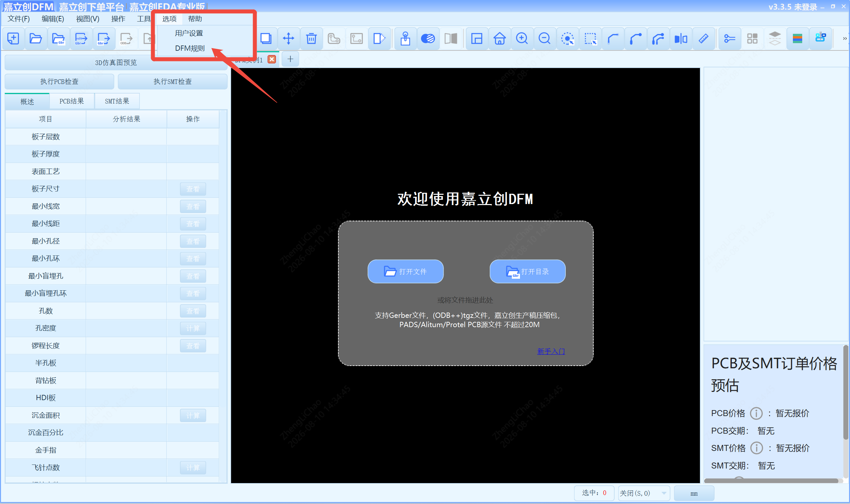Click the grey open-book mirror icon
This screenshot has height=504, width=850.
coord(451,38)
